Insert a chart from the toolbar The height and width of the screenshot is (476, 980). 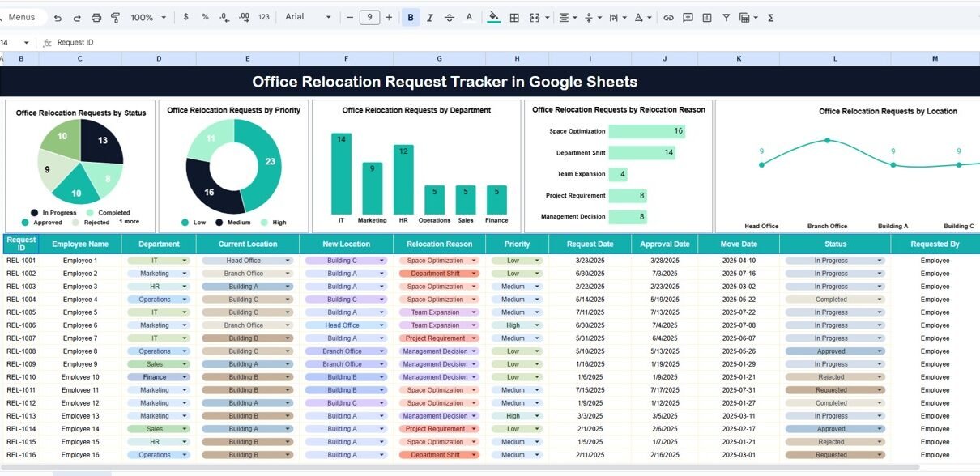click(707, 17)
